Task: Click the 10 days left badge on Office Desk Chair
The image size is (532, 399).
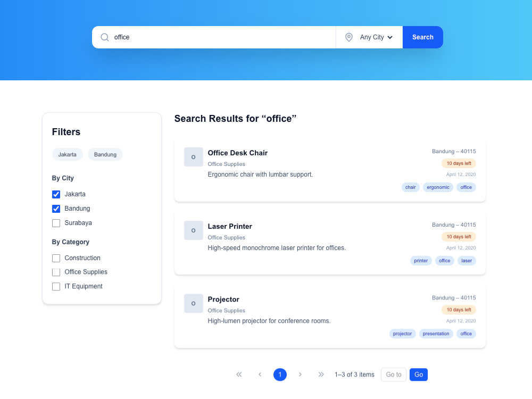Action: click(x=459, y=163)
